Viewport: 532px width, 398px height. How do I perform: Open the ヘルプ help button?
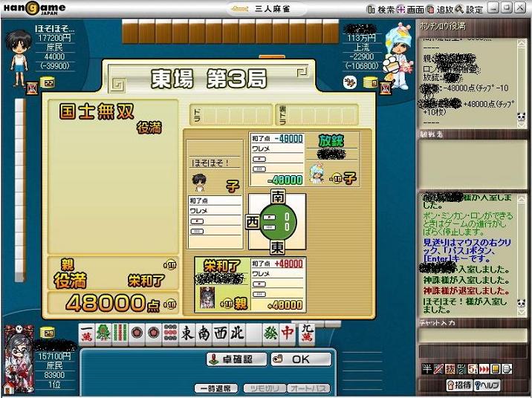[x=487, y=385]
